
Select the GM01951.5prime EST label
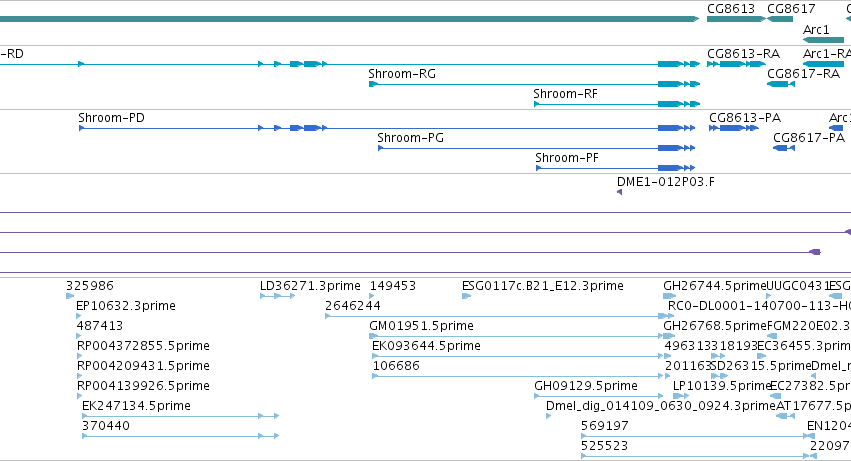pyautogui.click(x=421, y=326)
